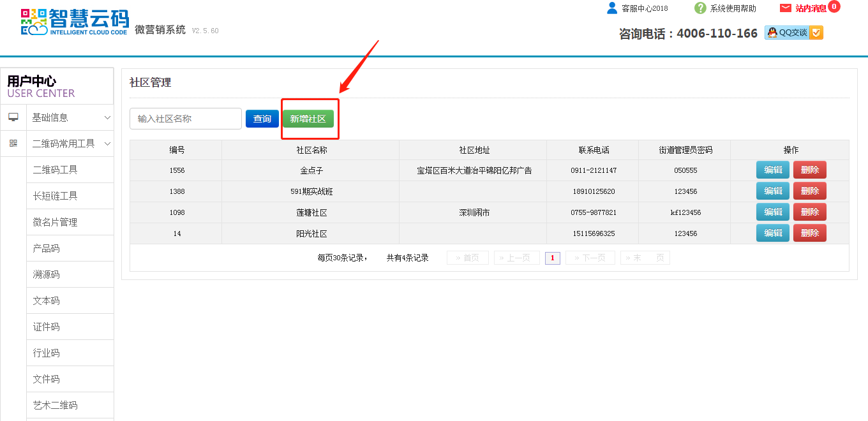Viewport: 868px width, 421px height.
Task: Open the red mail envelope icon
Action: [786, 8]
